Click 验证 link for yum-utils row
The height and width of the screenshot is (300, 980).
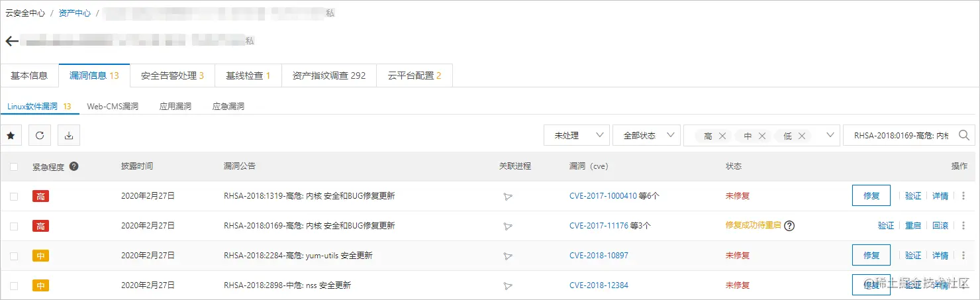pos(913,256)
